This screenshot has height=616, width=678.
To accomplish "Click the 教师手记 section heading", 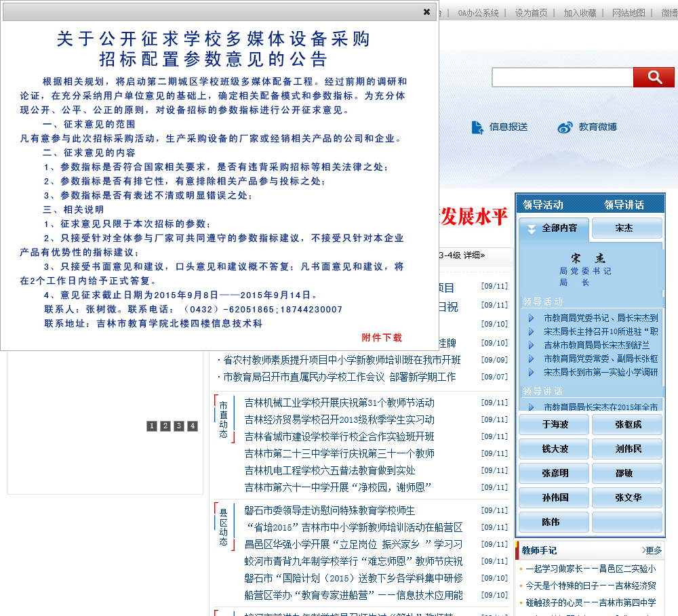I will [x=539, y=550].
